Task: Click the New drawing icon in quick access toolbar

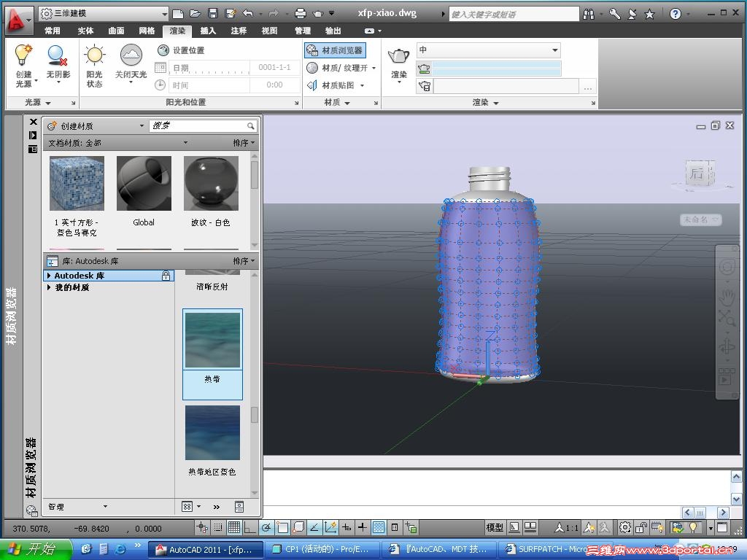Action: coord(178,13)
